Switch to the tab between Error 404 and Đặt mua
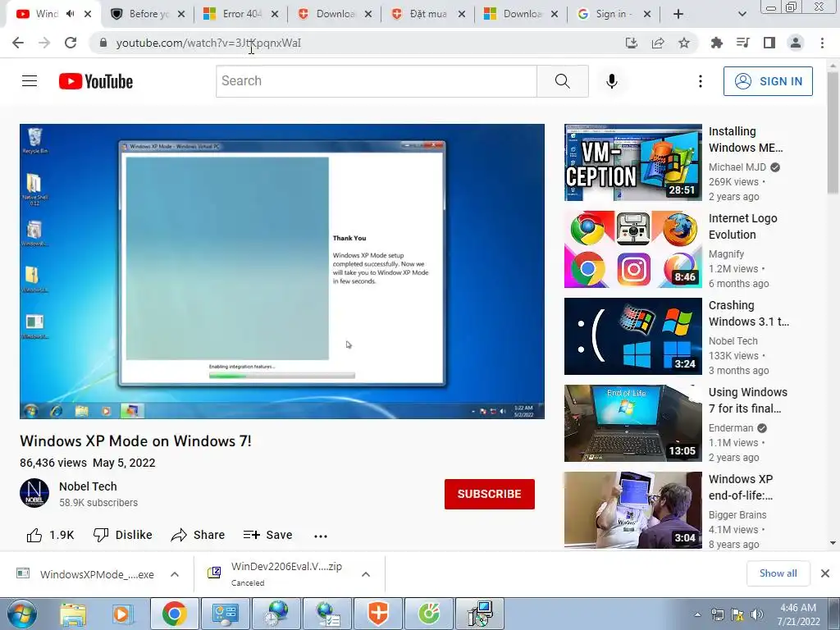The image size is (840, 630). (x=335, y=14)
